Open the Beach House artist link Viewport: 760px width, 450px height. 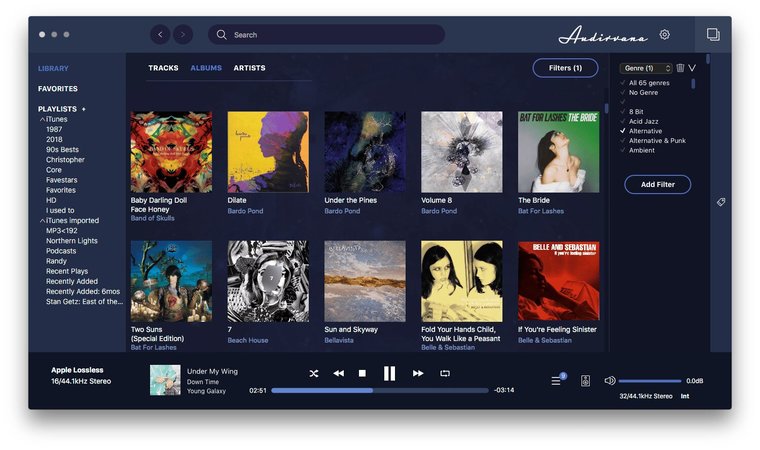click(248, 340)
